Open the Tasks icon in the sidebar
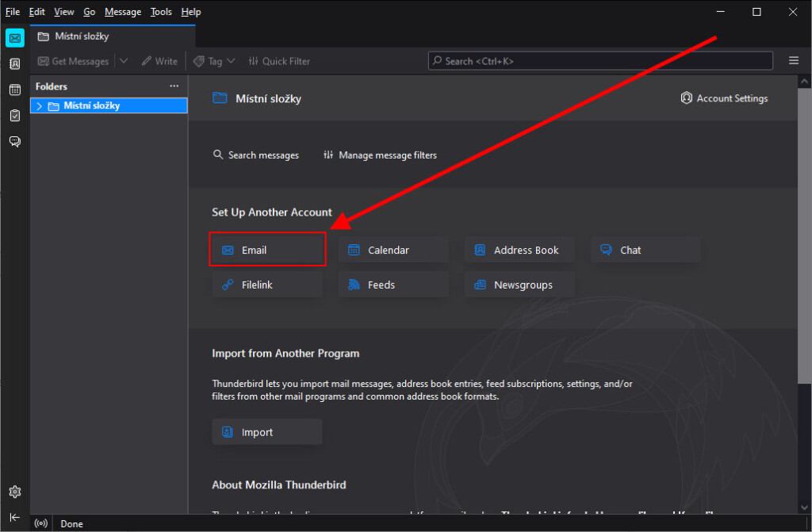Viewport: 812px width, 532px height. point(14,116)
